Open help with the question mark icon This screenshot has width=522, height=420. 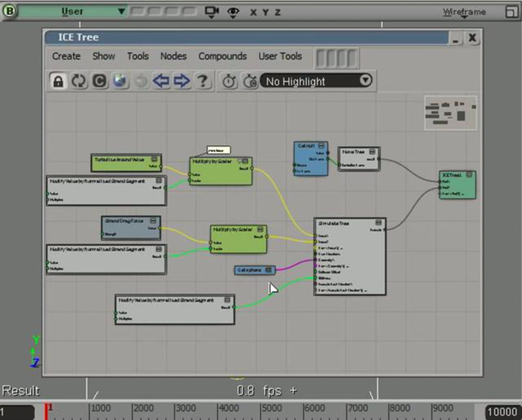point(203,81)
